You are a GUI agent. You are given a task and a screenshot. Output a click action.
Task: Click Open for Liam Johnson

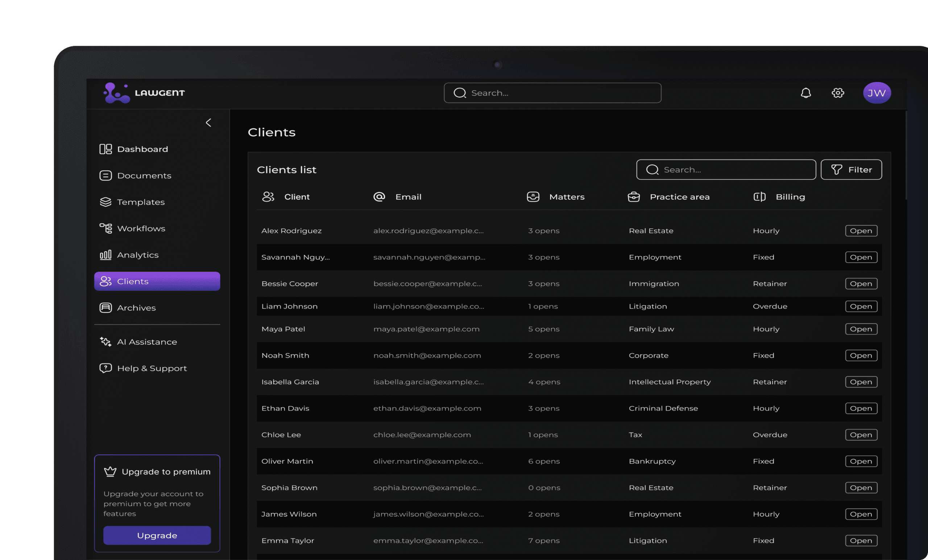click(861, 307)
